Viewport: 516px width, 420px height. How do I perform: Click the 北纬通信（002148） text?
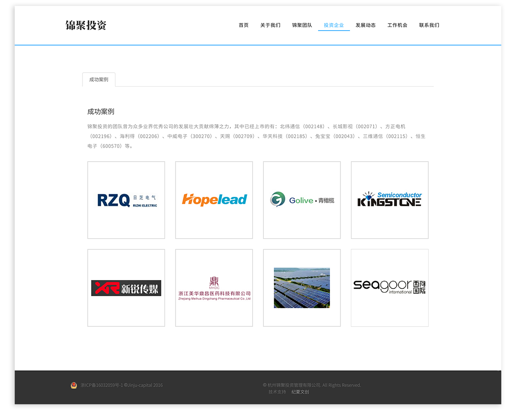point(302,126)
